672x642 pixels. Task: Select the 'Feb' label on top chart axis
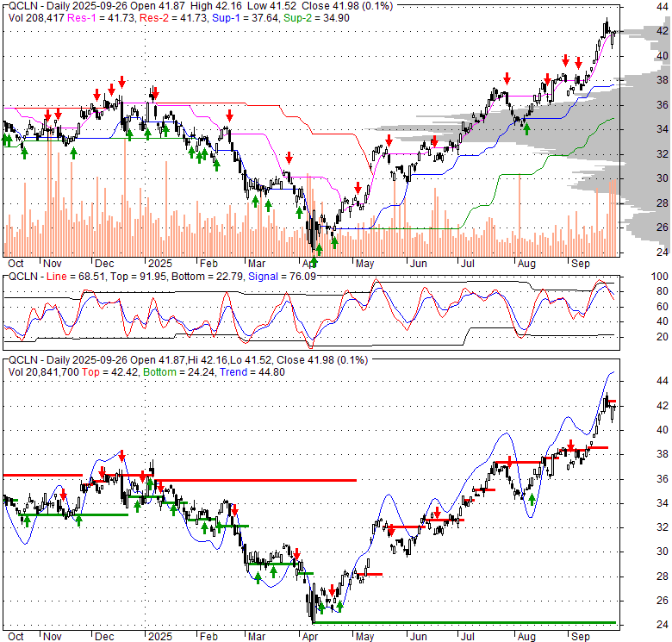click(208, 264)
